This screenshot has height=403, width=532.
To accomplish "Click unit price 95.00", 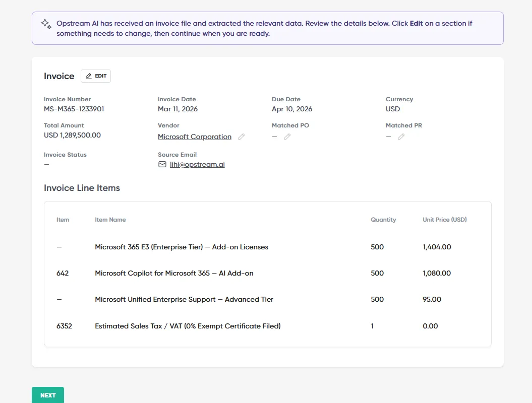I will (432, 299).
